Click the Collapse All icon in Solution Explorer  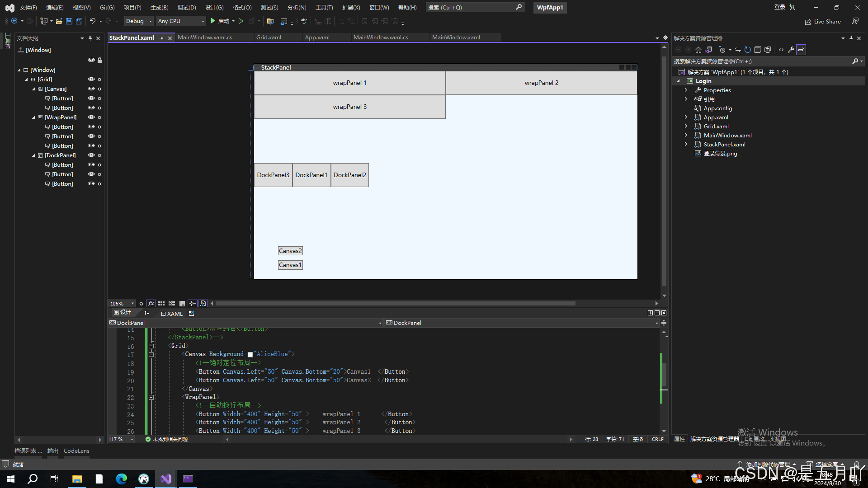pos(758,50)
